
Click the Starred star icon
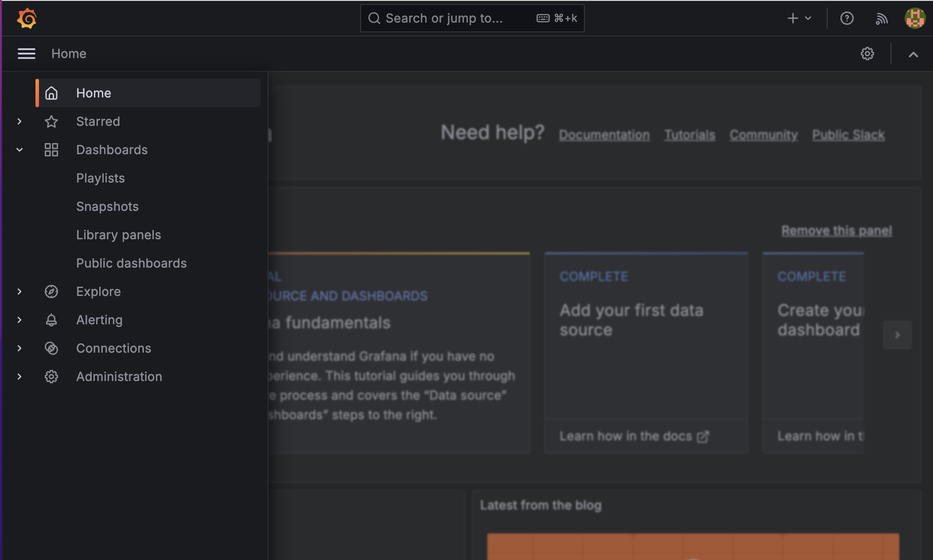pyautogui.click(x=51, y=121)
